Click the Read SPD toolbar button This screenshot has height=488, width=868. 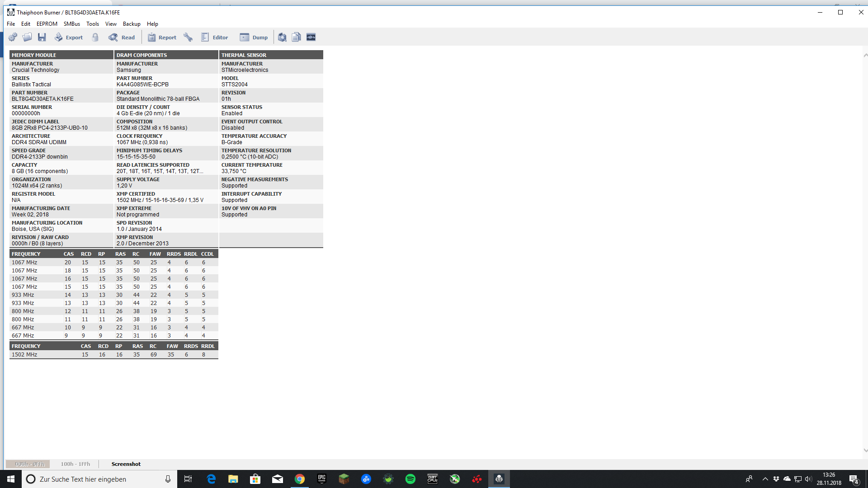tap(122, 38)
